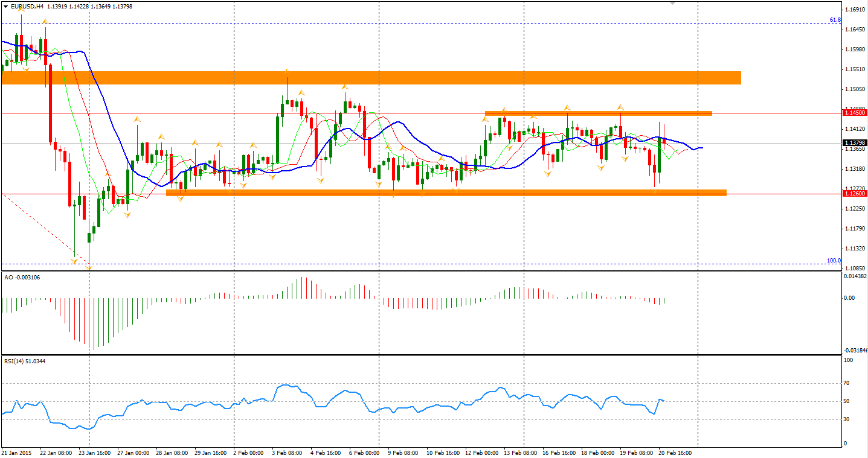Viewport: 868px width, 458px height.
Task: Select the short orange rectangle at the 1.14500 level
Action: (x=599, y=113)
